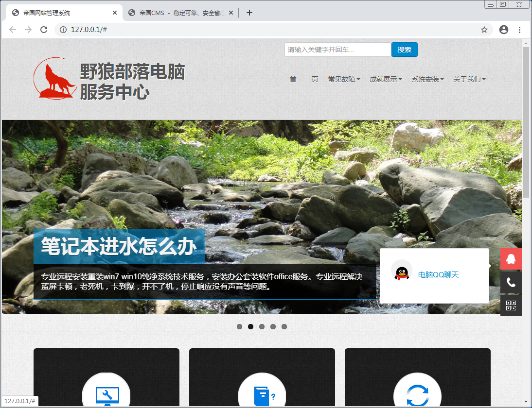The image size is (532, 408).
Task: Jump to the fourth carousel slide dot
Action: pos(273,327)
